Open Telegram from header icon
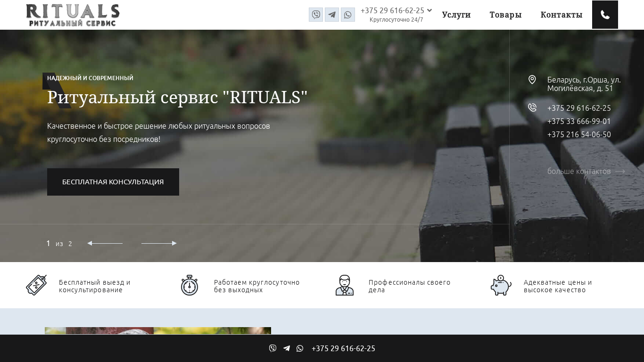 [332, 15]
